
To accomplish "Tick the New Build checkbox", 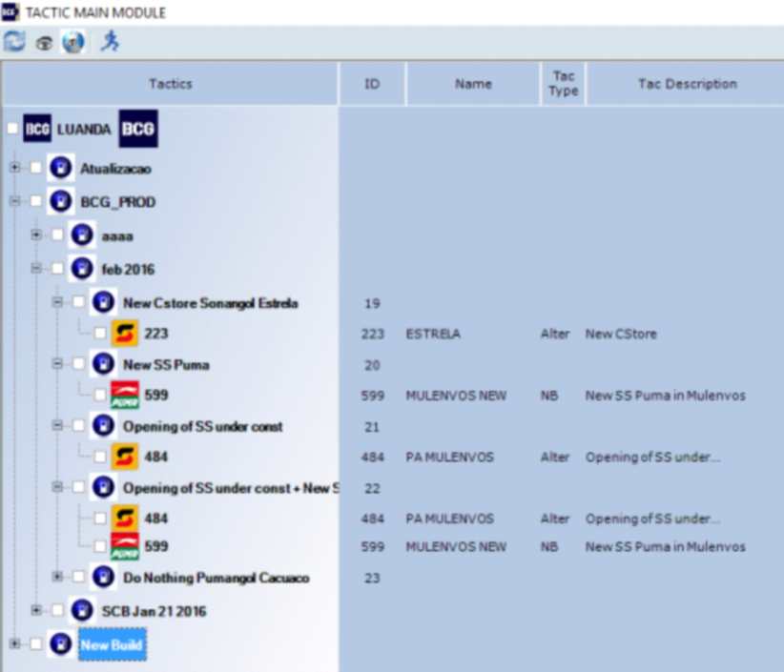I will click(36, 644).
